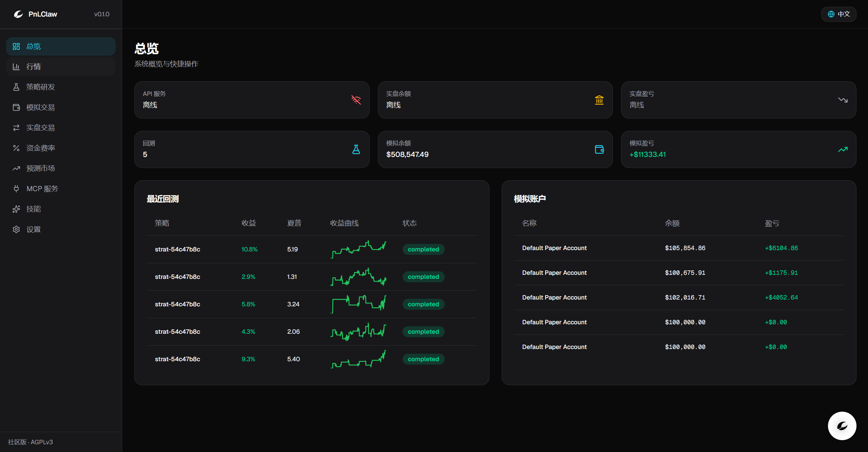Click the 模拟盈亏 value +$11333.41
Viewport: 868px width, 452px height.
tap(648, 155)
